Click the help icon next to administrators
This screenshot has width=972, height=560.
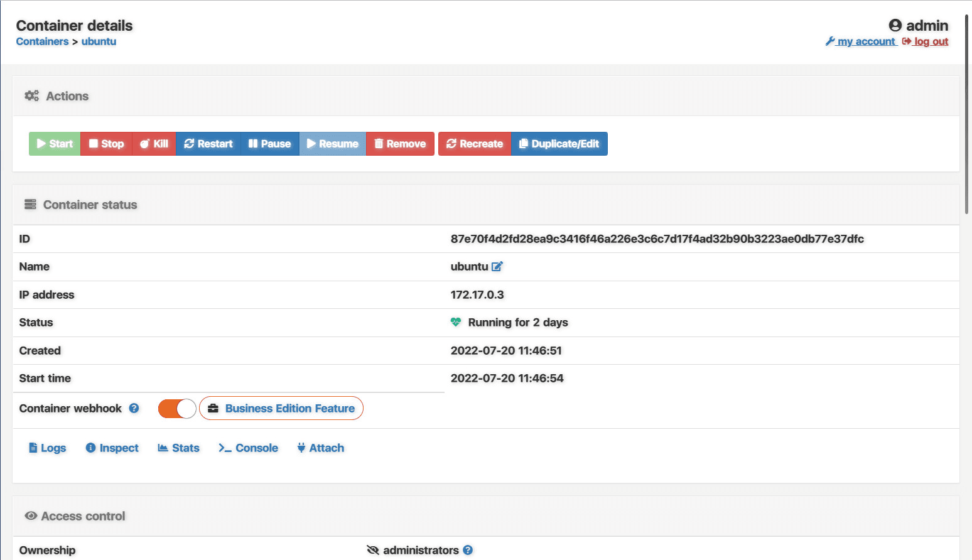468,550
